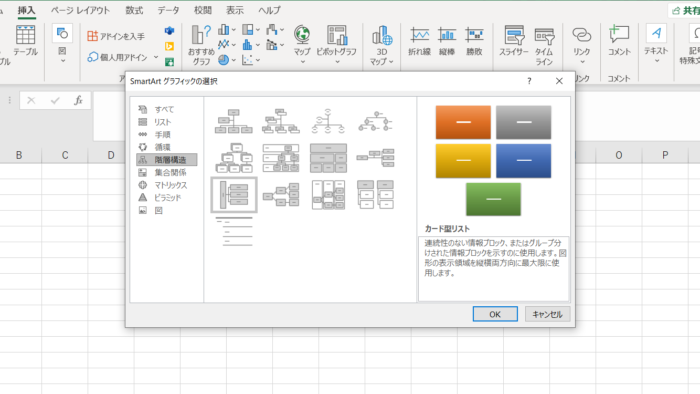Click the formula bar cancel X icon
This screenshot has width=700, height=394.
31,100
